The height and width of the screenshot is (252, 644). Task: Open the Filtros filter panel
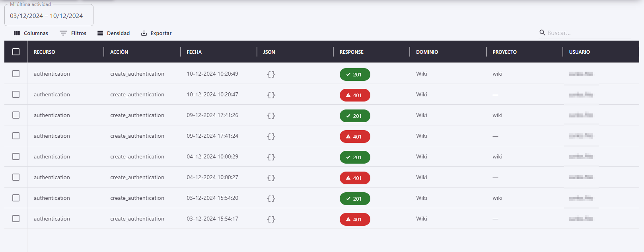(73, 33)
